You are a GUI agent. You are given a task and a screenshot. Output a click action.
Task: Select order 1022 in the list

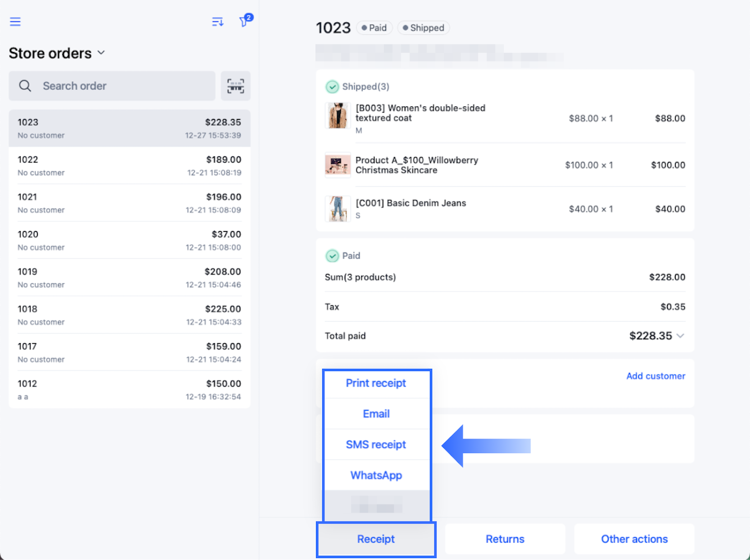click(x=129, y=166)
